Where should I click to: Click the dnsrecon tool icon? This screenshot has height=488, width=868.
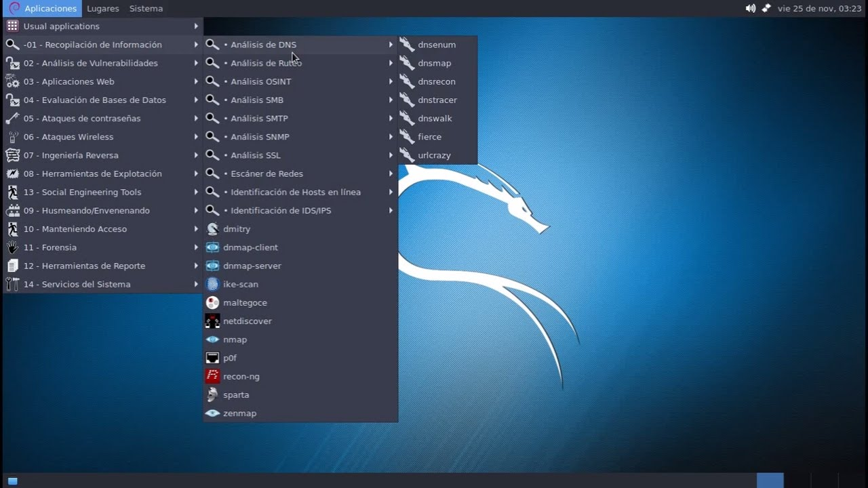pos(407,81)
